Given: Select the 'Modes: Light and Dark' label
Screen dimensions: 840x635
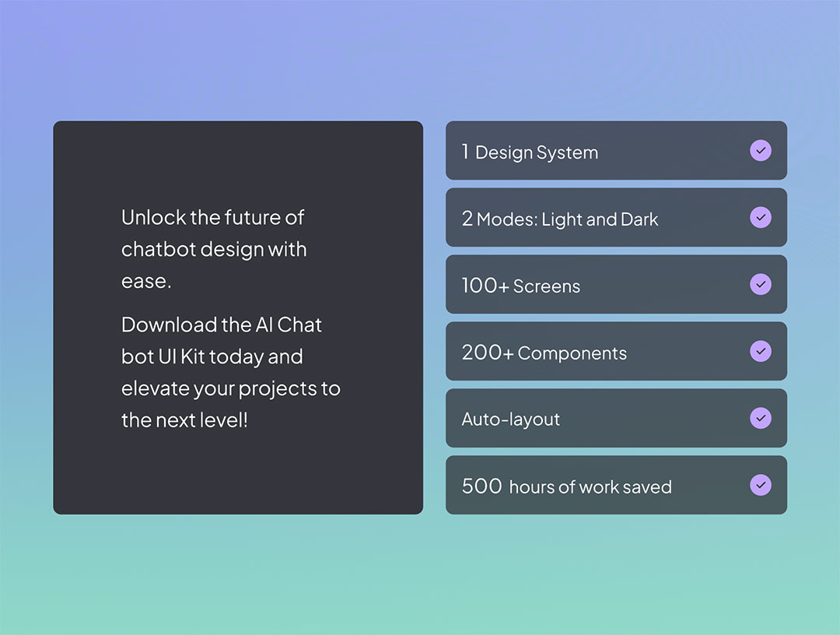Looking at the screenshot, I should click(567, 219).
